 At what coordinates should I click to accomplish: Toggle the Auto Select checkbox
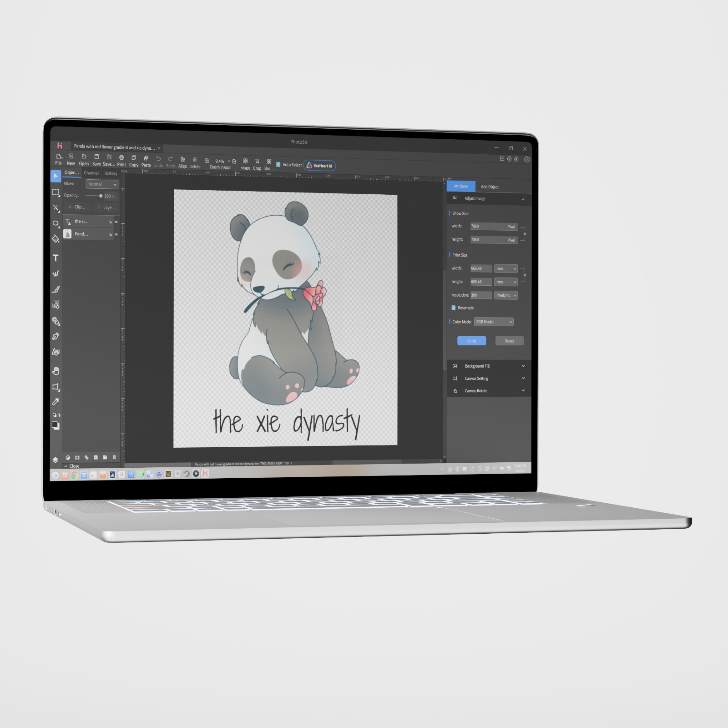point(278,164)
